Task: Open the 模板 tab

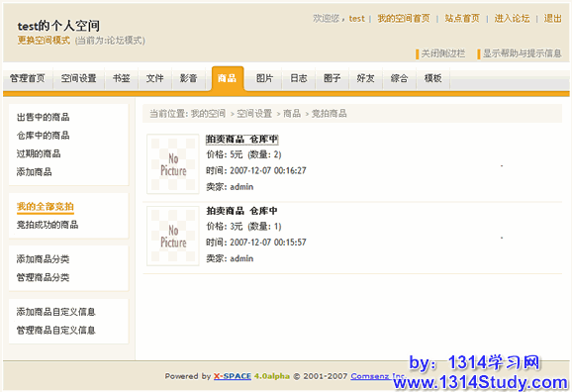Action: pyautogui.click(x=433, y=78)
